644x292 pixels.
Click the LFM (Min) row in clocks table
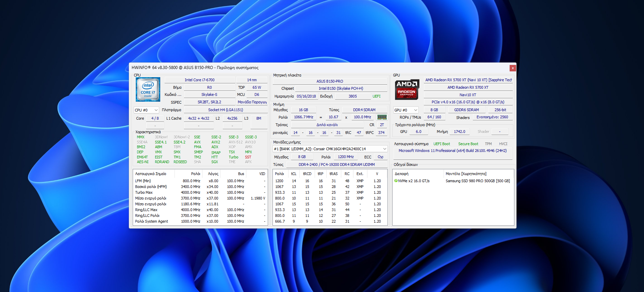200,181
